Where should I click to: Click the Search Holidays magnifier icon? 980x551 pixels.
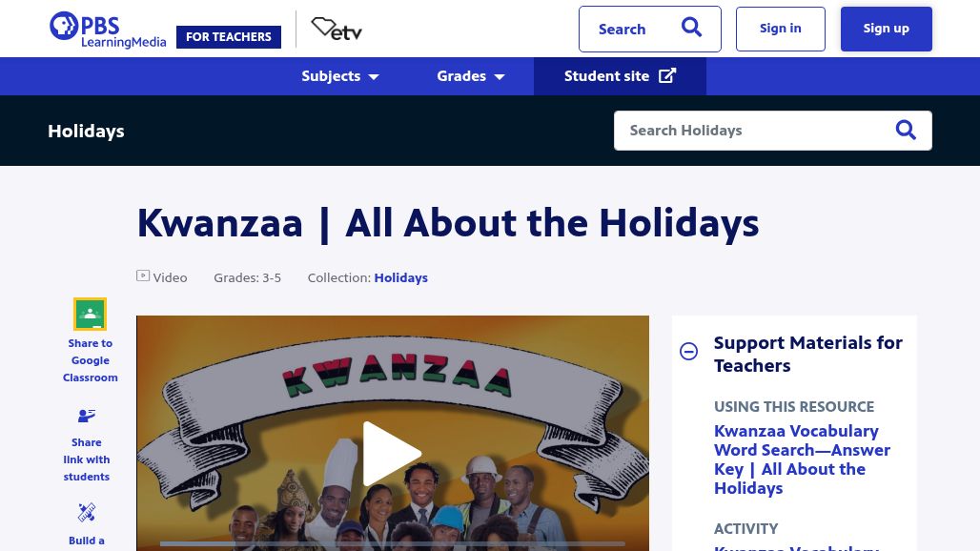point(906,130)
